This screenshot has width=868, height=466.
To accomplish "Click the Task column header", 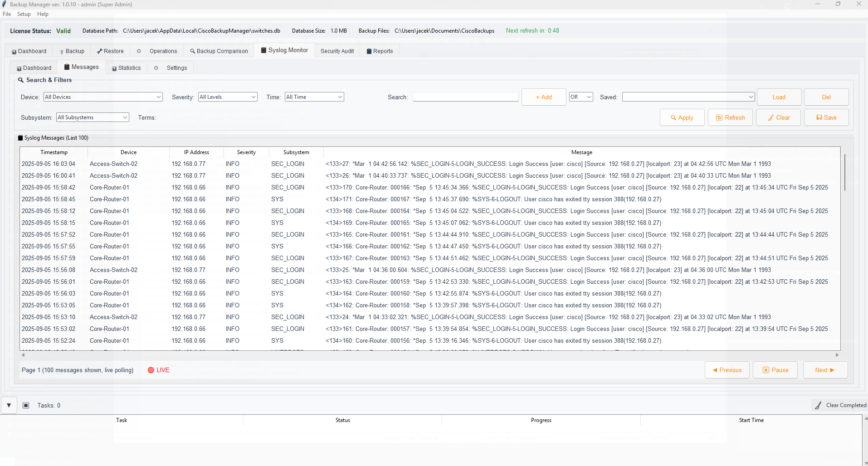I will [x=122, y=420].
